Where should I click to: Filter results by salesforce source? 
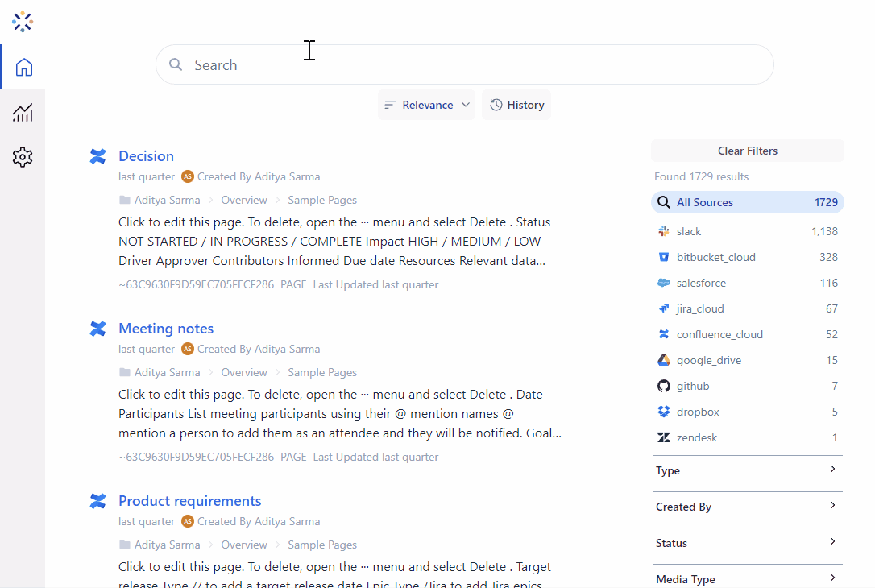747,283
